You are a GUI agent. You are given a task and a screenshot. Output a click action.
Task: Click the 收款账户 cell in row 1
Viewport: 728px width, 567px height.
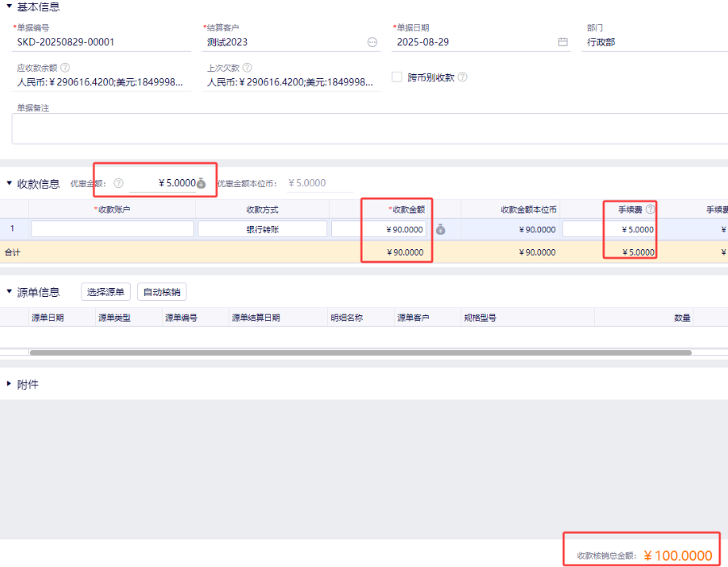click(x=112, y=229)
